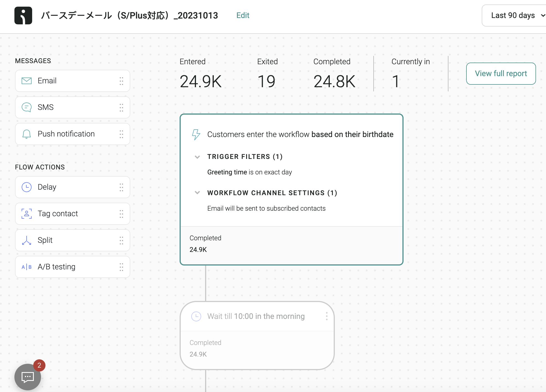Click the A/B testing icon

[27, 267]
